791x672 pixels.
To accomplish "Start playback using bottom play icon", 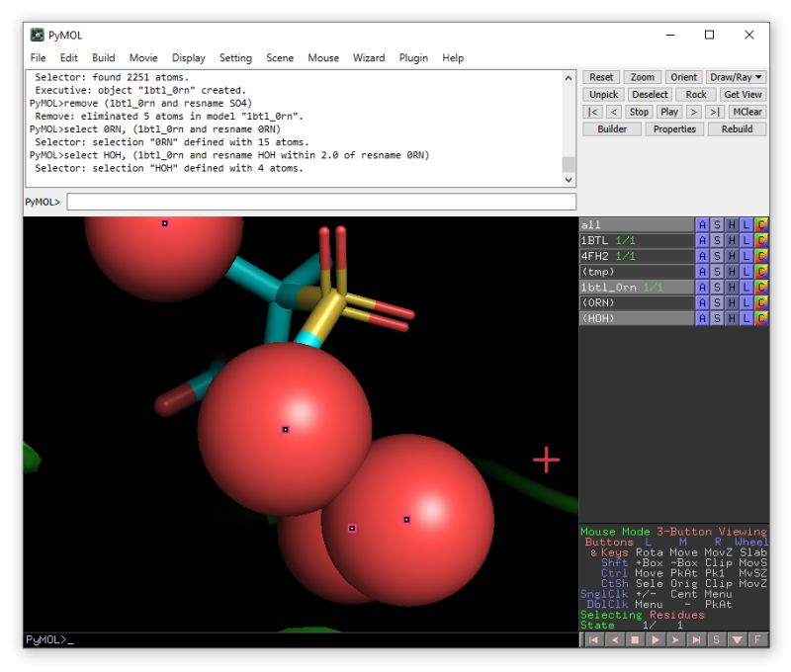I will pyautogui.click(x=656, y=639).
